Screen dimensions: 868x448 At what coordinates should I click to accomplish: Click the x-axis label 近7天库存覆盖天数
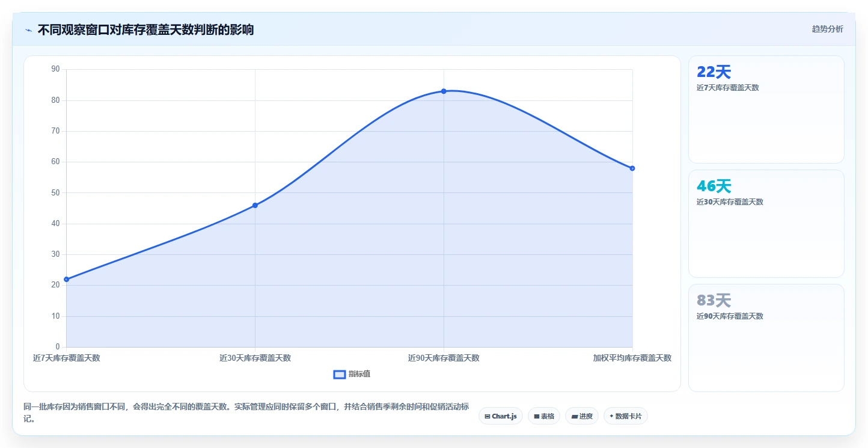pyautogui.click(x=66, y=358)
